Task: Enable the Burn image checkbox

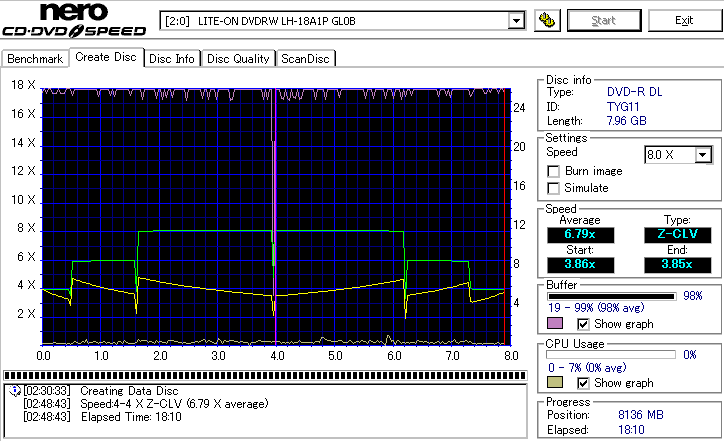Action: (x=553, y=171)
